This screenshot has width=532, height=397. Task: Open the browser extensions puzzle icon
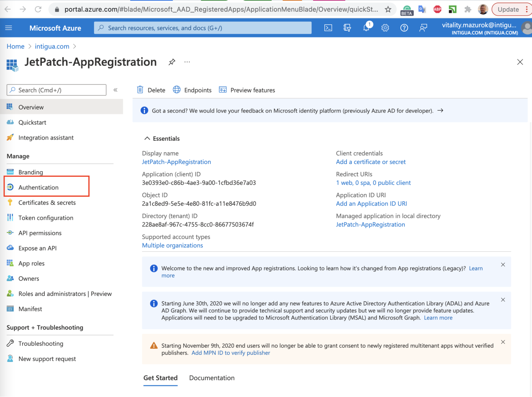pyautogui.click(x=467, y=9)
